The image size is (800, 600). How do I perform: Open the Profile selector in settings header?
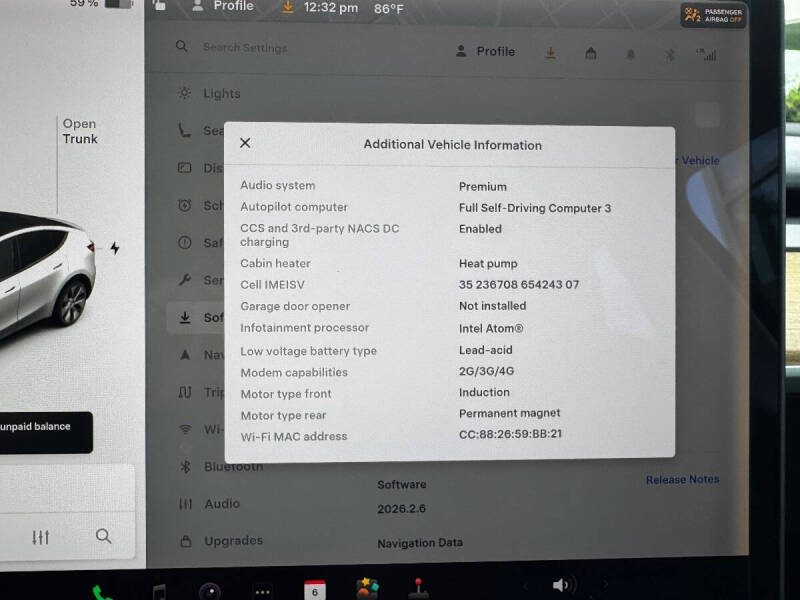click(x=485, y=51)
